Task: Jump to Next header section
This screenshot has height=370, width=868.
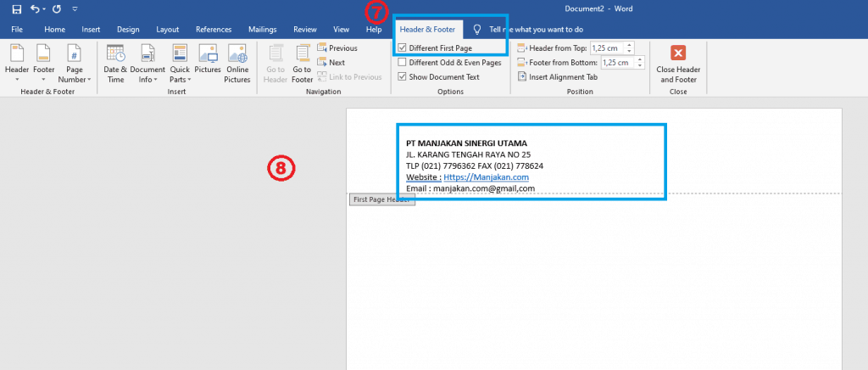Action: point(331,63)
